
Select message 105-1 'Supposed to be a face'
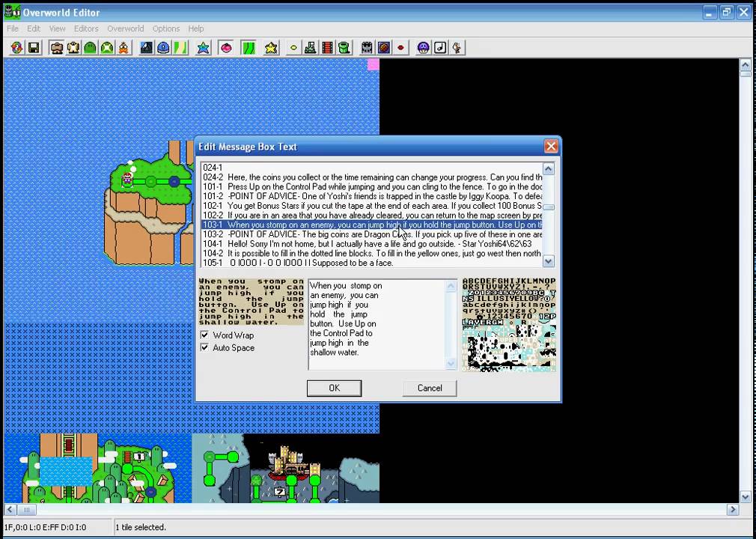pyautogui.click(x=371, y=263)
